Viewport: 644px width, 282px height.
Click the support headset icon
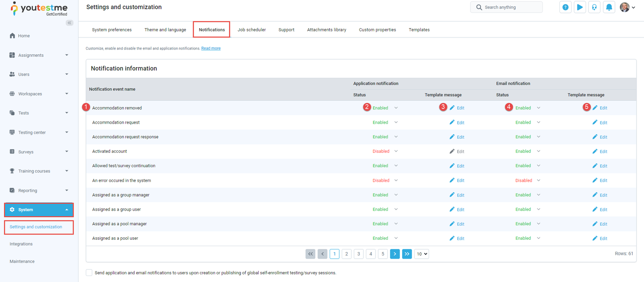click(x=594, y=7)
